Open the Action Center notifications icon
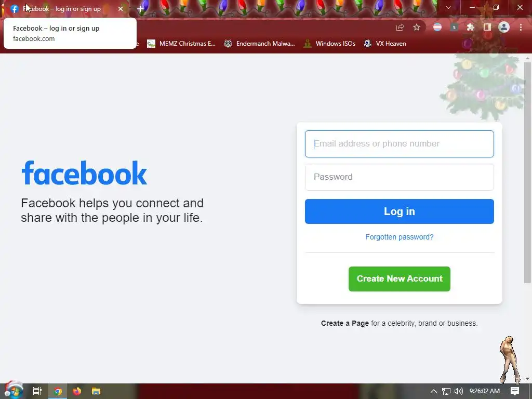This screenshot has width=532, height=399. pos(515,391)
